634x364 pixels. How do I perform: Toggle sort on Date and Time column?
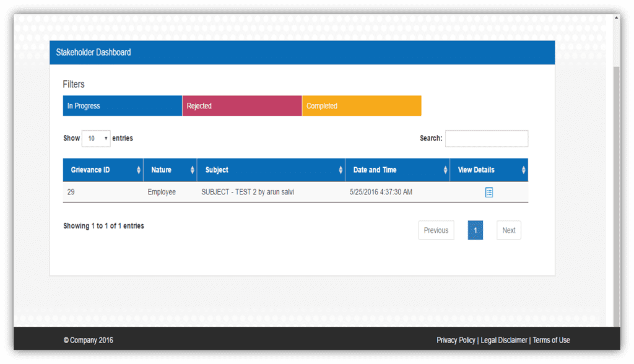445,170
